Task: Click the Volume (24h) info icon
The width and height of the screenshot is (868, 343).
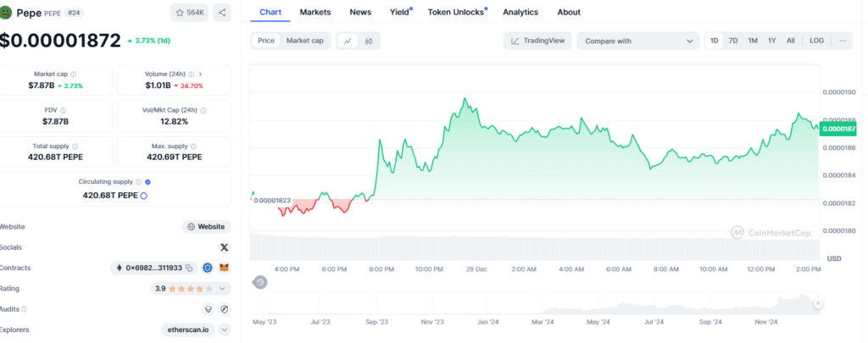Action: coord(191,75)
